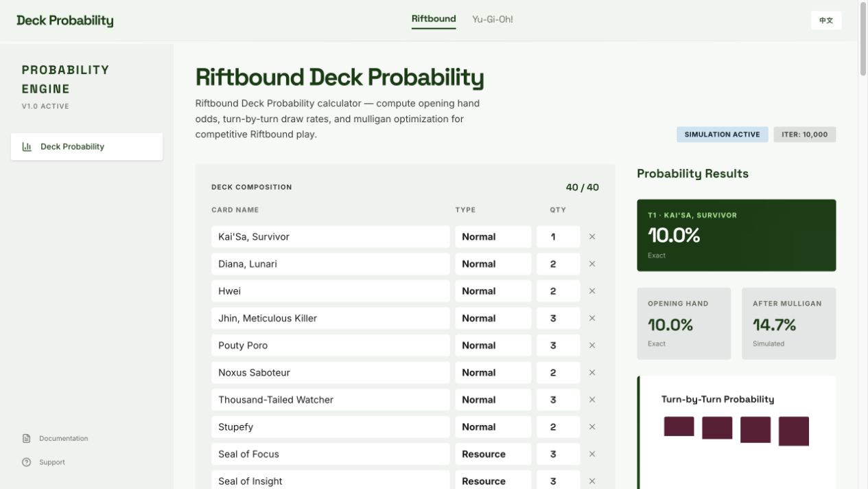Edit the Seal of Insight name field
The height and width of the screenshot is (489, 868).
pyautogui.click(x=330, y=480)
